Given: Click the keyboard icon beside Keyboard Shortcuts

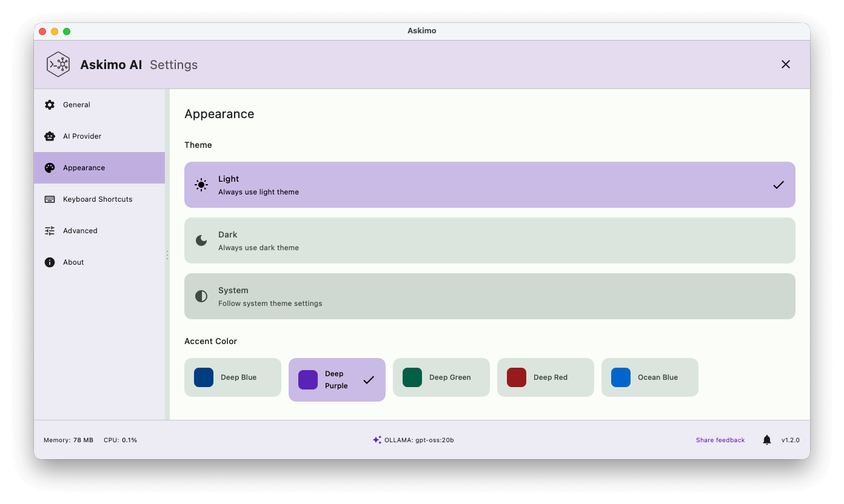Looking at the screenshot, I should coord(49,199).
